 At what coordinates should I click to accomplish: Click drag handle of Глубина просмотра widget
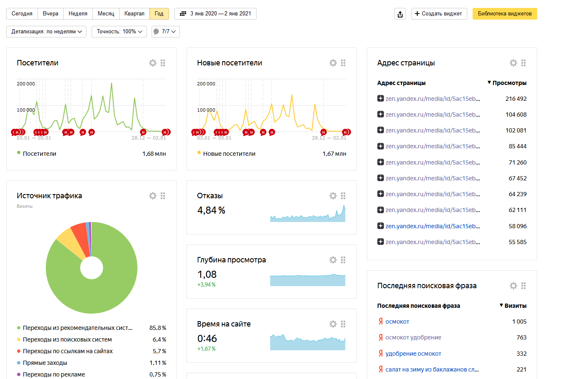point(343,260)
